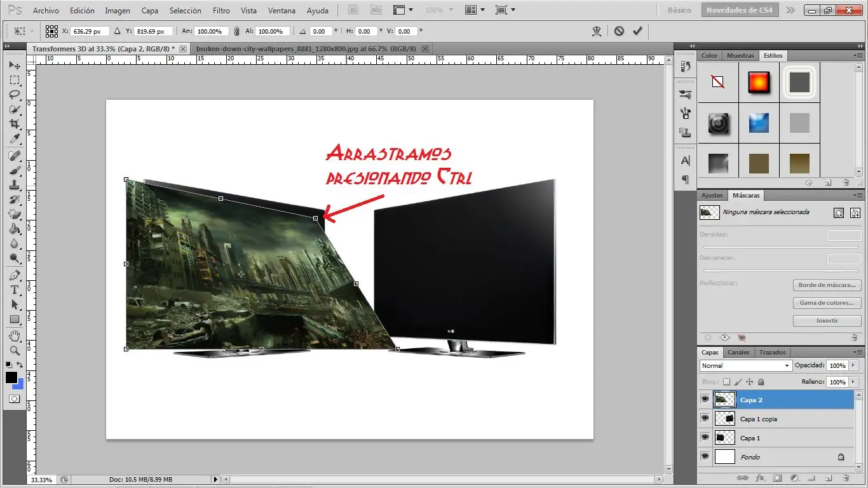Select the Blur tool

click(14, 243)
